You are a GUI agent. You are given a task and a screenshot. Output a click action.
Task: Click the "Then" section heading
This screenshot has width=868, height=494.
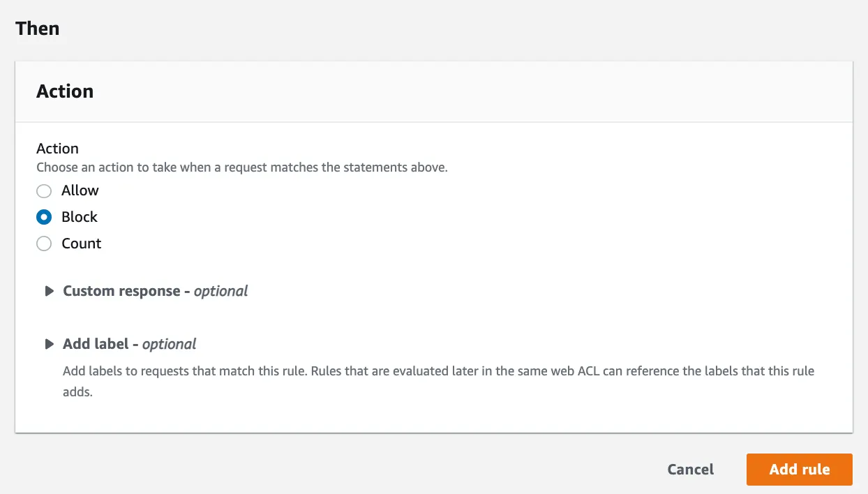(x=38, y=29)
